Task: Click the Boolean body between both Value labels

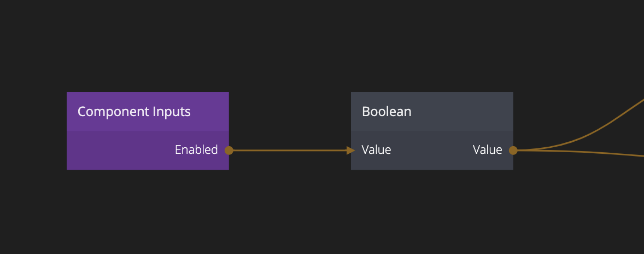Action: pos(432,151)
